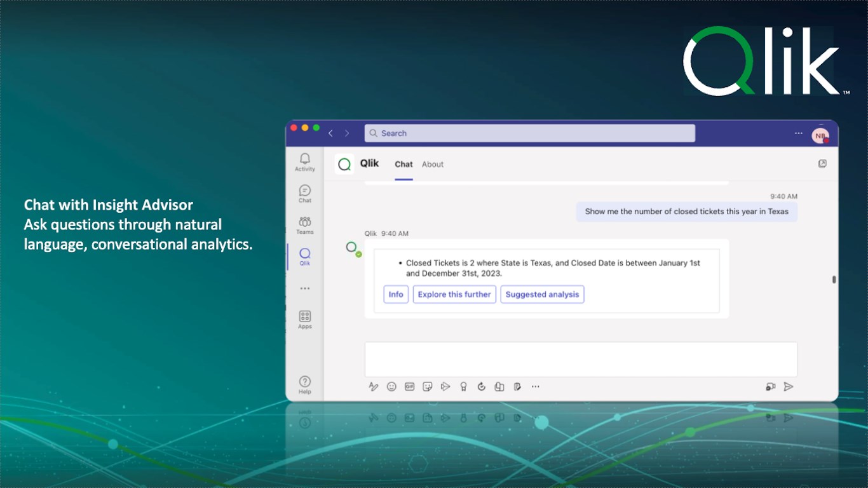Image resolution: width=868 pixels, height=488 pixels.
Task: Click Explore this further button
Action: pyautogui.click(x=454, y=294)
